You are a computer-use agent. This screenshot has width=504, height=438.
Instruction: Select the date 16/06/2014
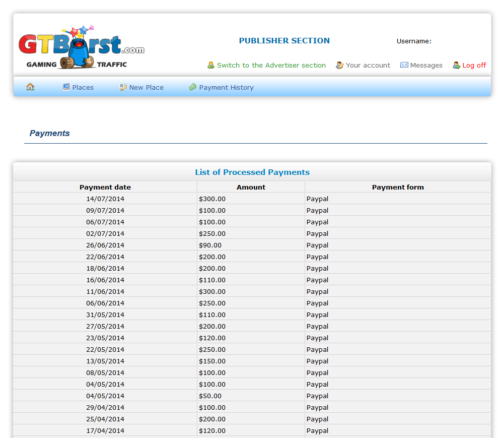105,280
